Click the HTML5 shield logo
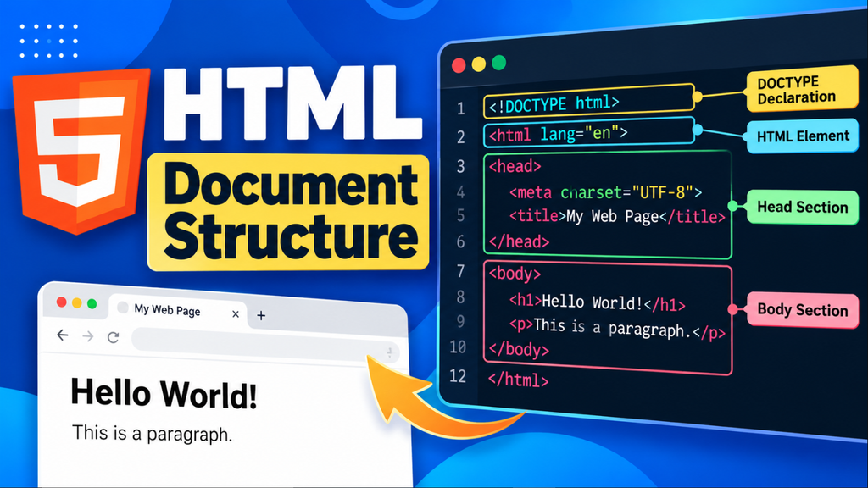 pos(81,150)
